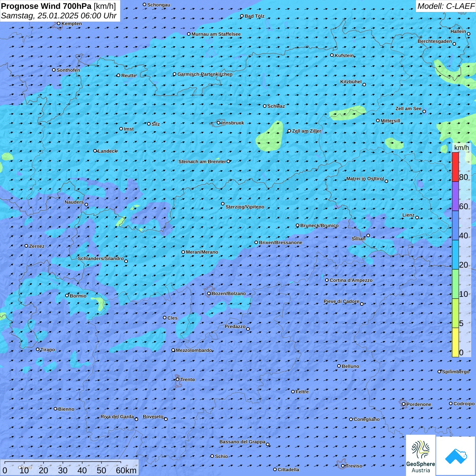Click the Hallein location marker
476x476 pixels.
(x=469, y=34)
